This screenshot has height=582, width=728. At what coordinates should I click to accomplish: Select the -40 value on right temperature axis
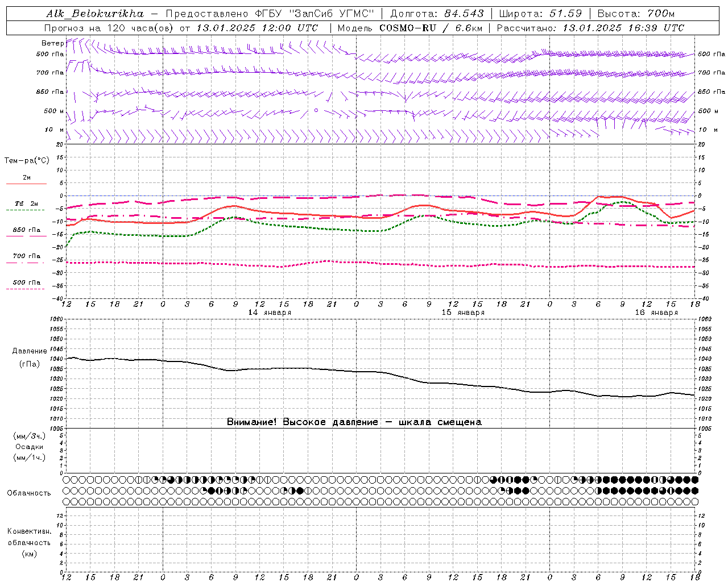pos(703,298)
